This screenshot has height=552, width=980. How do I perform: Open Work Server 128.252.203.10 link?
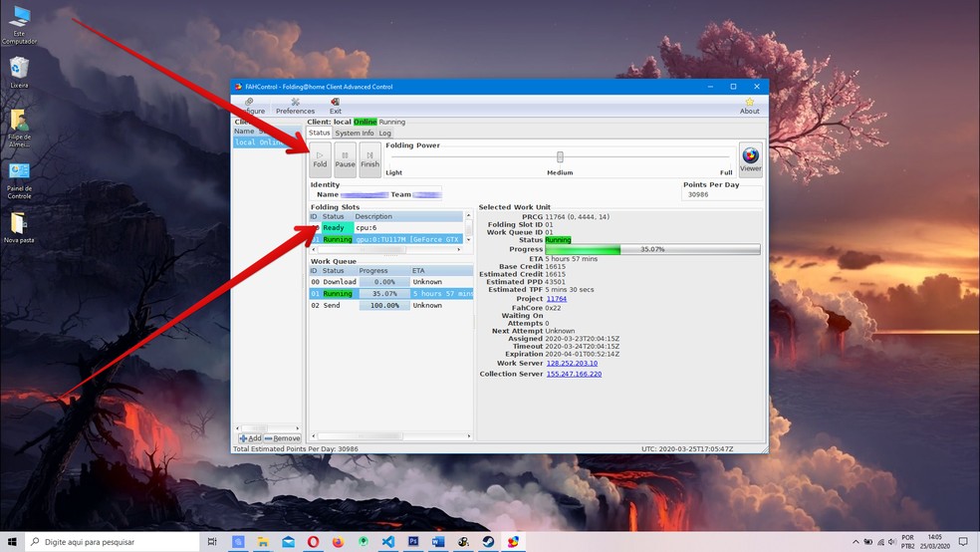(572, 364)
